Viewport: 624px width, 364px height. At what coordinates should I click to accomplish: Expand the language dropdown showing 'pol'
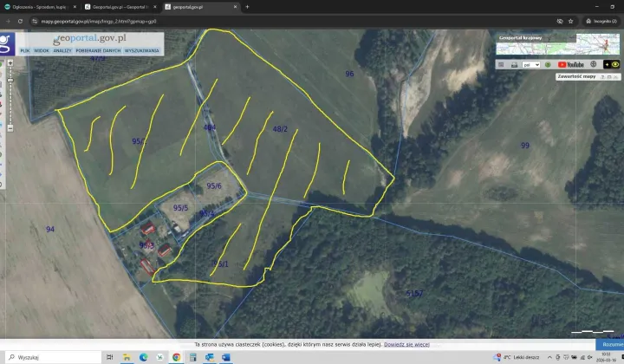(530, 64)
